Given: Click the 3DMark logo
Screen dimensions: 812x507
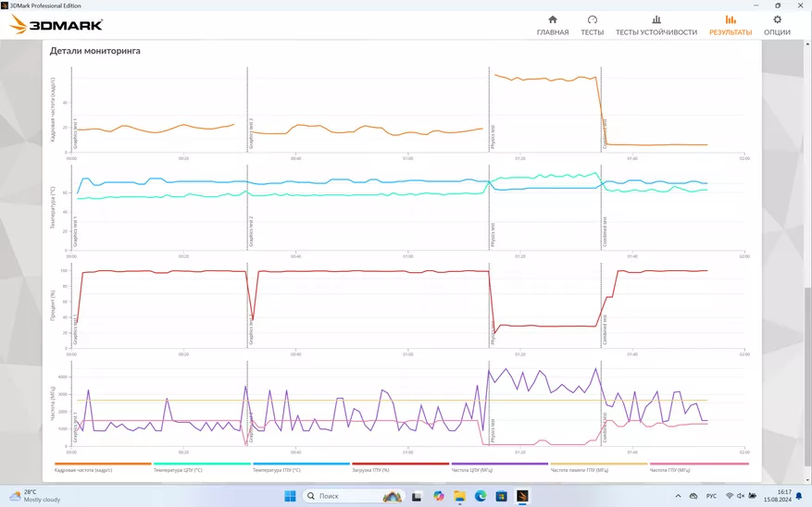Looking at the screenshot, I should coord(56,24).
